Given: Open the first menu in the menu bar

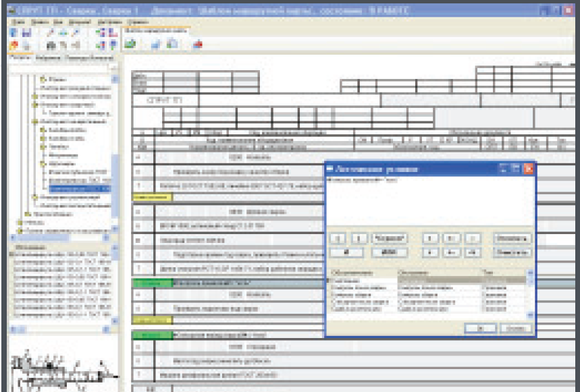Looking at the screenshot, I should pyautogui.click(x=18, y=22).
